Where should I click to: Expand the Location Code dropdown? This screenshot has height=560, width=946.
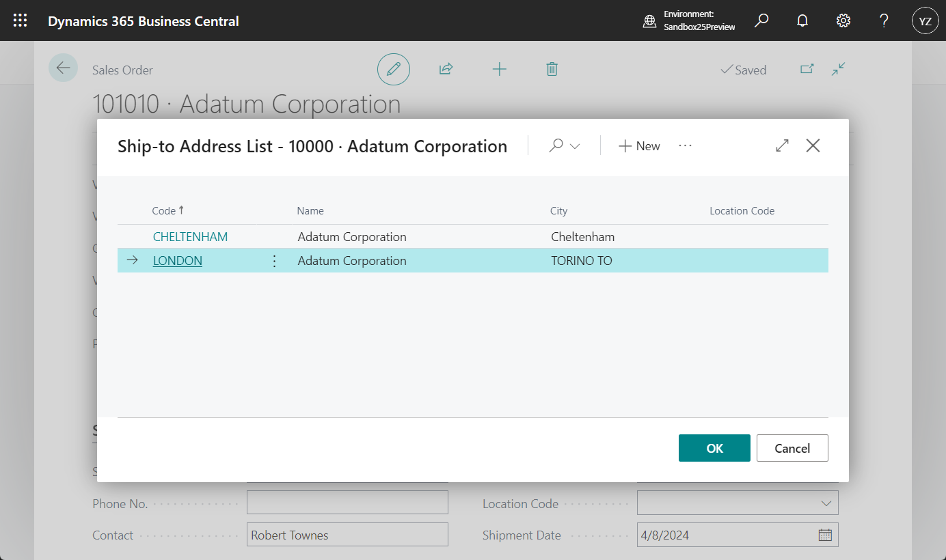click(x=826, y=504)
